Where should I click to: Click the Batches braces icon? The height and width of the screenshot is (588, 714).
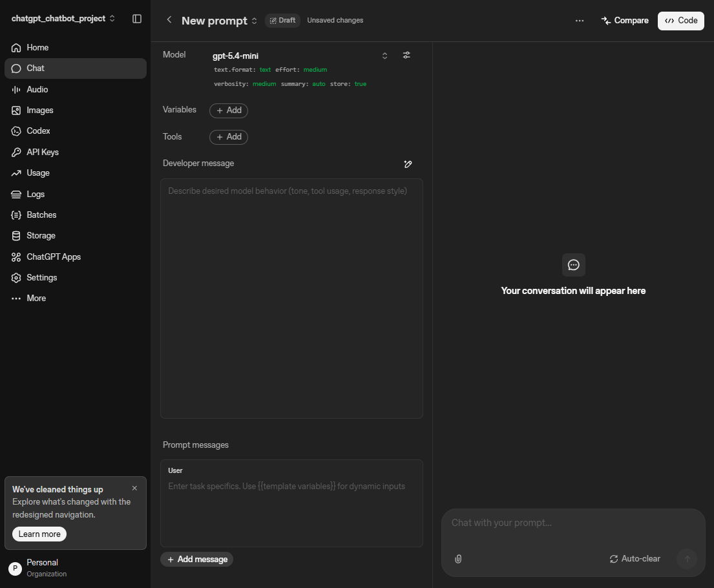tap(16, 215)
